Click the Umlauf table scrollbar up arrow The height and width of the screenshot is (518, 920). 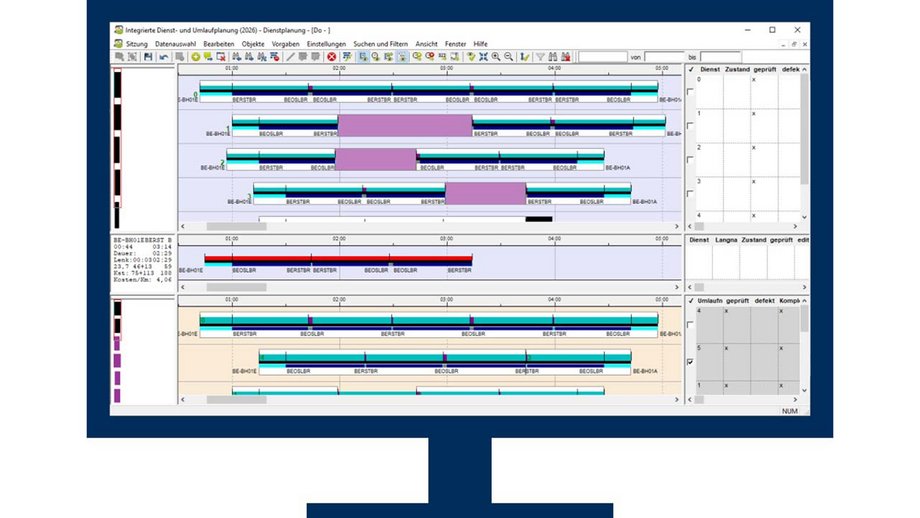tap(805, 302)
